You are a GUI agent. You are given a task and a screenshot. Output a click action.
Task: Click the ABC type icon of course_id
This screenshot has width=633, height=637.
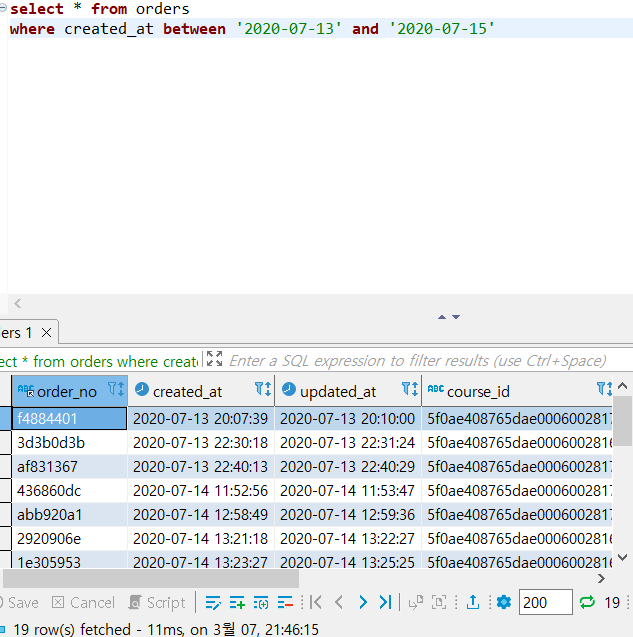click(x=436, y=389)
